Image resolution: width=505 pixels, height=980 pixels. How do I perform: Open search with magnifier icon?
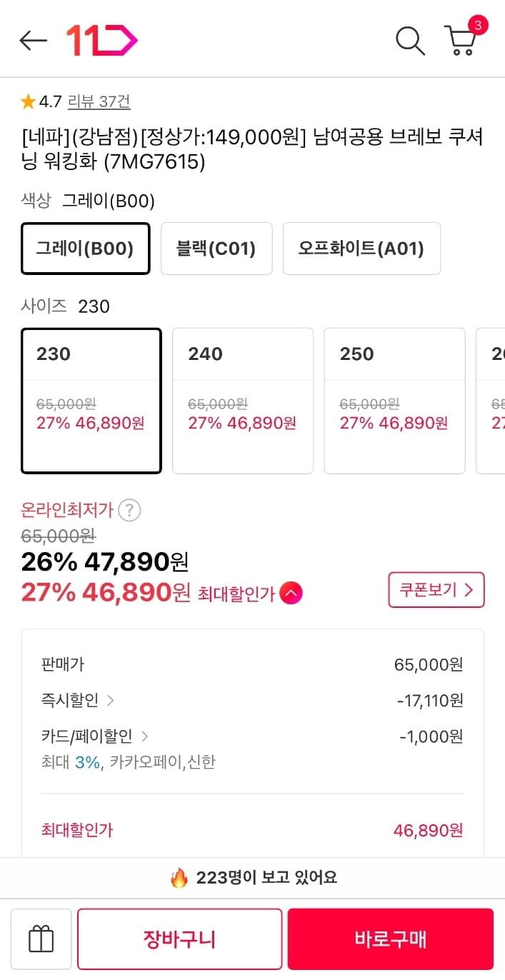(410, 41)
